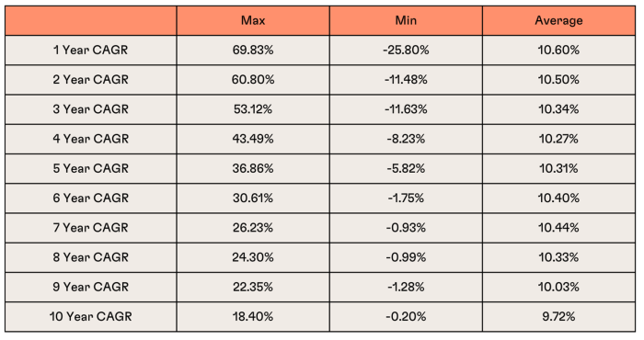
Task: Select the 3 Year CAGR row label
Action: (x=91, y=109)
